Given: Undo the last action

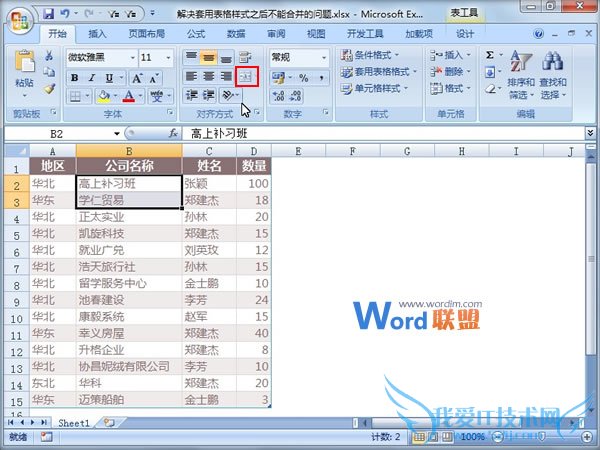Looking at the screenshot, I should coord(65,14).
